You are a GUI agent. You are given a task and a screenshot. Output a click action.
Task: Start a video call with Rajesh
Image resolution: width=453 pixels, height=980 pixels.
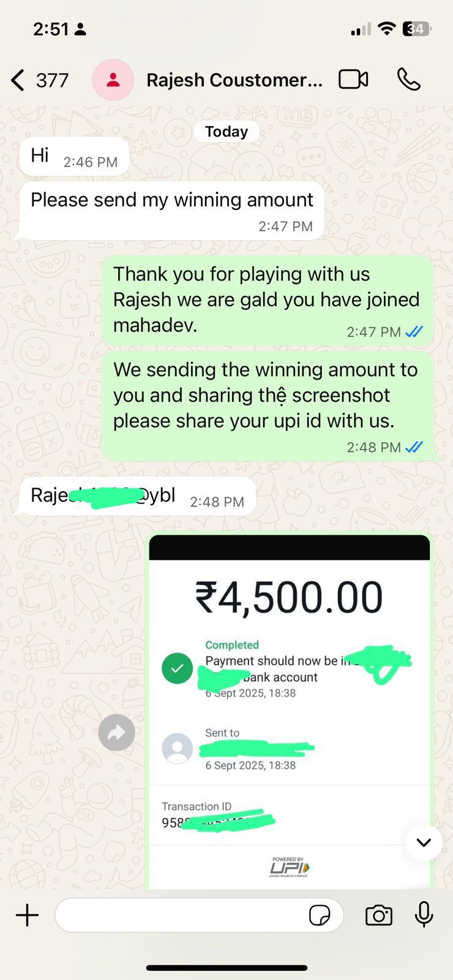(353, 80)
